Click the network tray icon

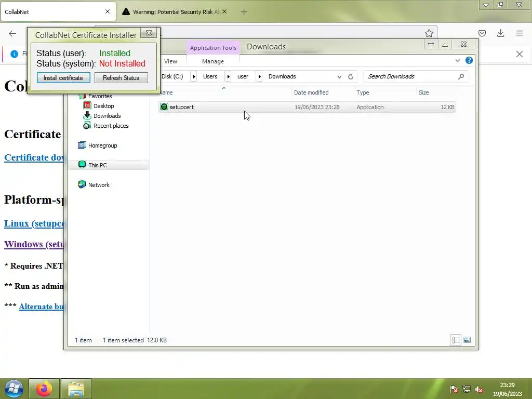tap(467, 389)
